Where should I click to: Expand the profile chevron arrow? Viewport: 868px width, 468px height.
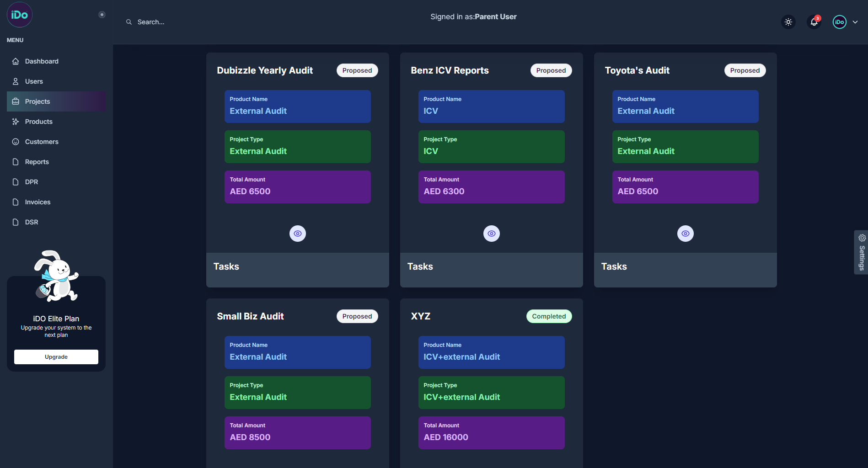(855, 22)
